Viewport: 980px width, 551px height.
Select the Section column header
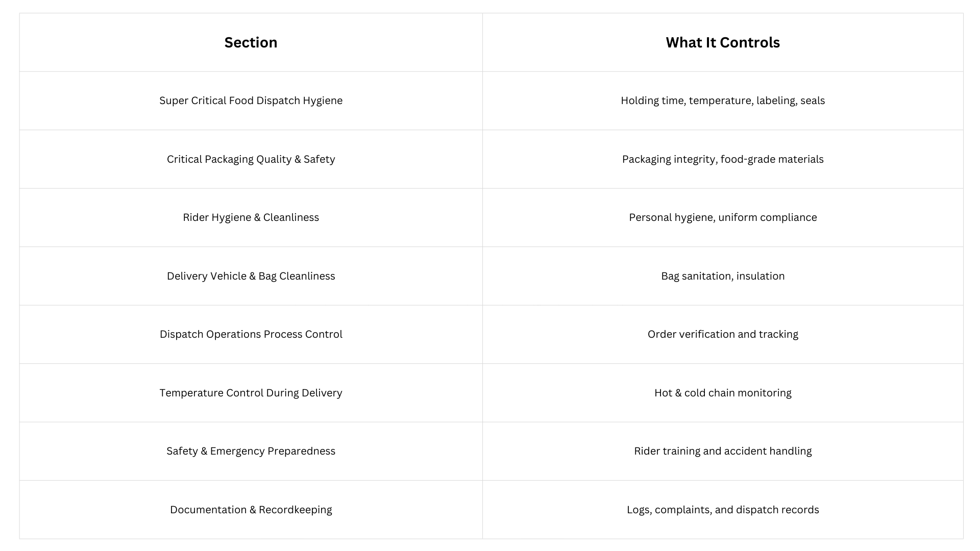pyautogui.click(x=251, y=42)
